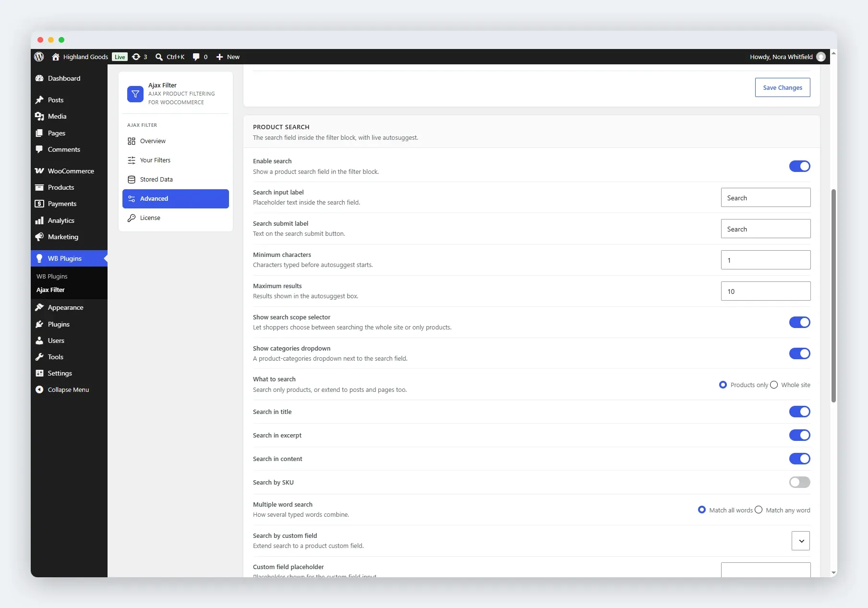
Task: Disable the Enable search toggle
Action: (x=799, y=166)
